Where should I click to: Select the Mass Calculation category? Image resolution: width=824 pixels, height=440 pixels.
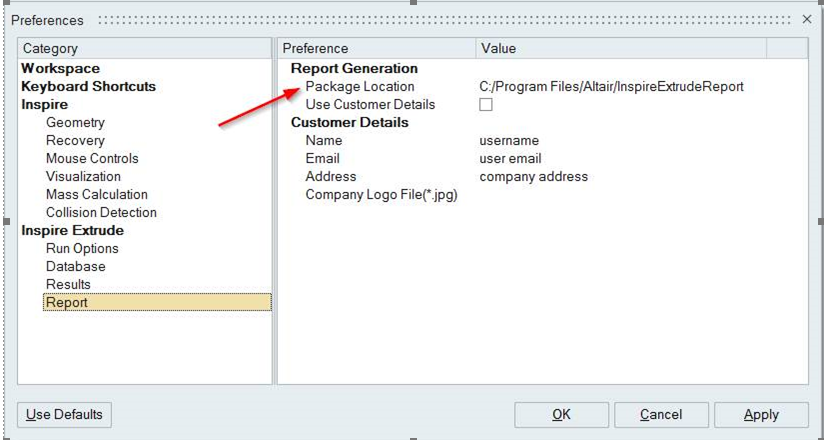click(96, 194)
